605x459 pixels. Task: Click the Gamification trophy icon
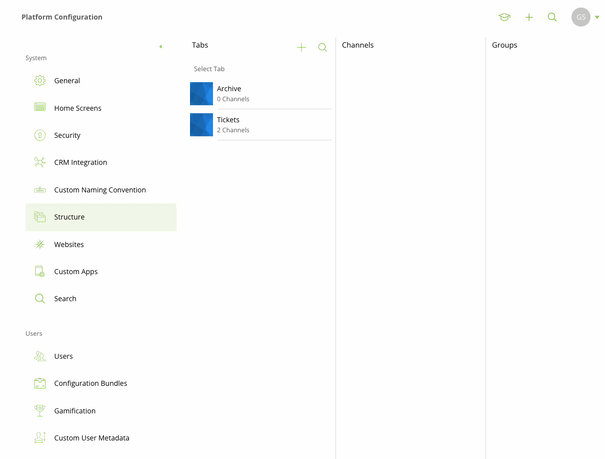(x=40, y=411)
